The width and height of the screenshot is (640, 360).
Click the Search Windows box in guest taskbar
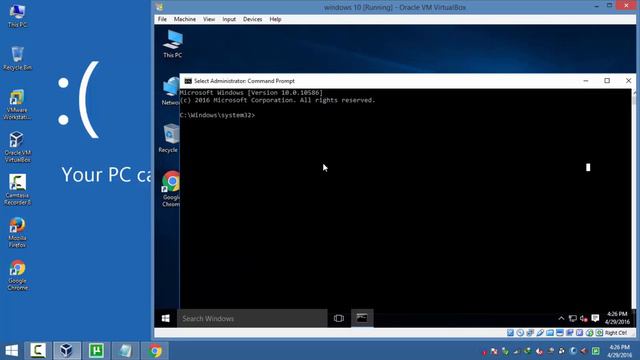[252, 318]
